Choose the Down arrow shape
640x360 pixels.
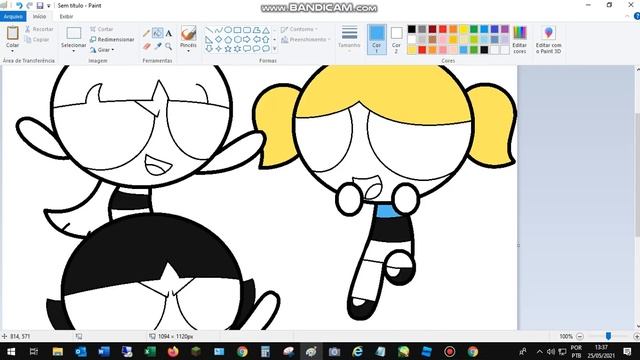point(209,49)
